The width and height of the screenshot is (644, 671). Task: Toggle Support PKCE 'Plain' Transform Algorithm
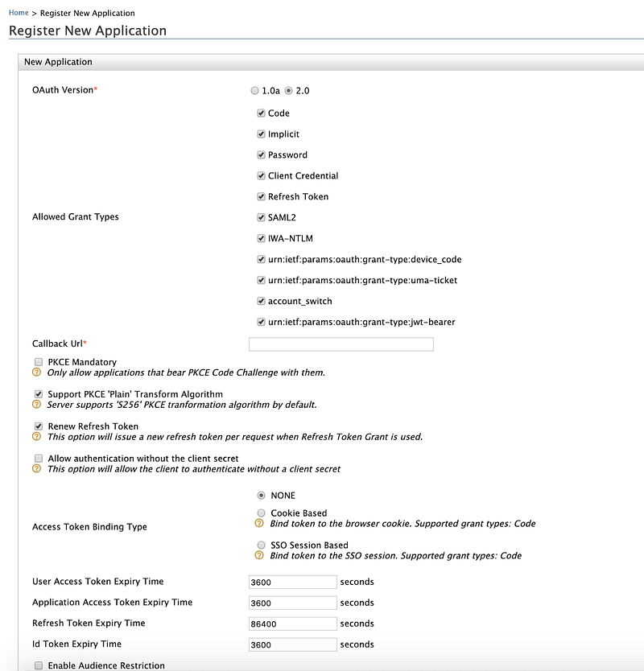tap(39, 394)
